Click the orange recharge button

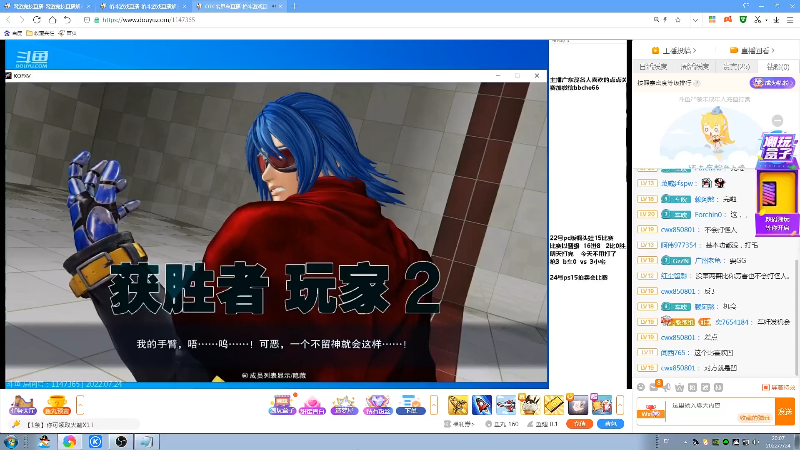click(x=580, y=424)
